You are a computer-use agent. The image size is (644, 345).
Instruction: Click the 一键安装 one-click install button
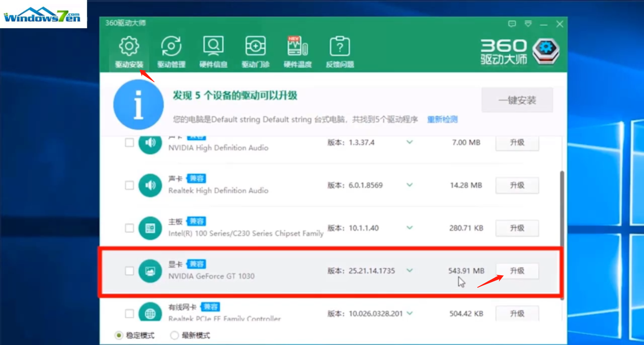point(517,100)
